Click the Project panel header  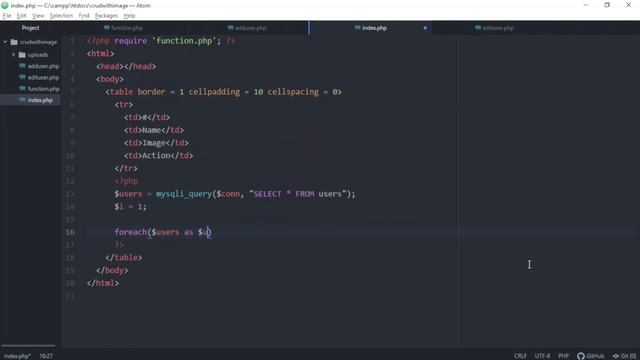click(x=31, y=28)
